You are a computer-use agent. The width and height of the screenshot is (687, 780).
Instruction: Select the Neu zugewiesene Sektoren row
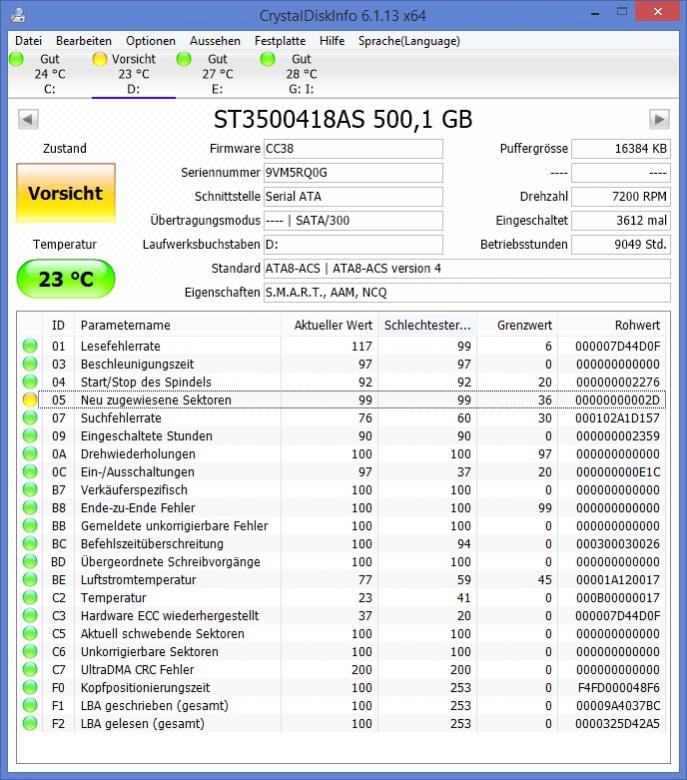[x=343, y=400]
